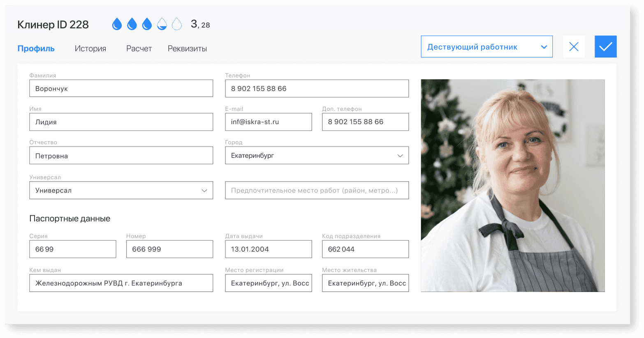The image size is (644, 338).
Task: Click the third rating droplet icon
Action: (147, 24)
